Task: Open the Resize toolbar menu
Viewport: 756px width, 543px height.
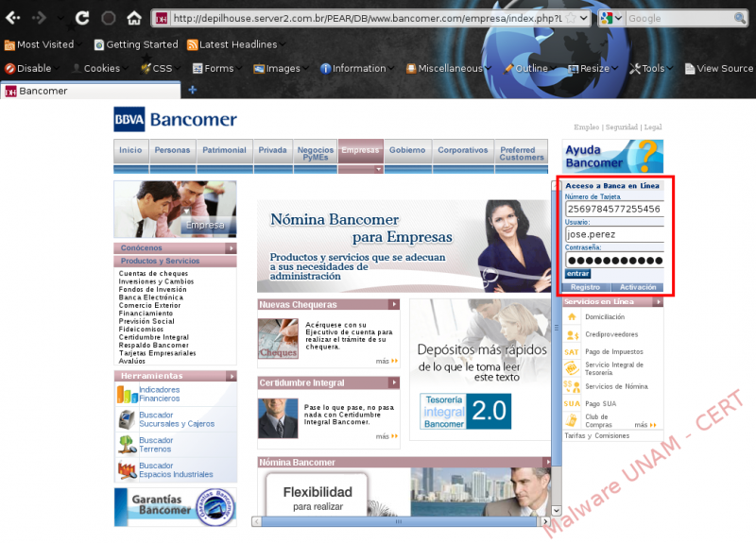Action: click(x=593, y=68)
